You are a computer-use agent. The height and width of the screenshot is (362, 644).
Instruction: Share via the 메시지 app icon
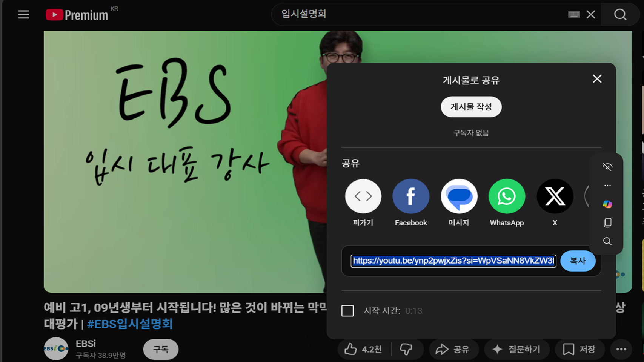459,203
